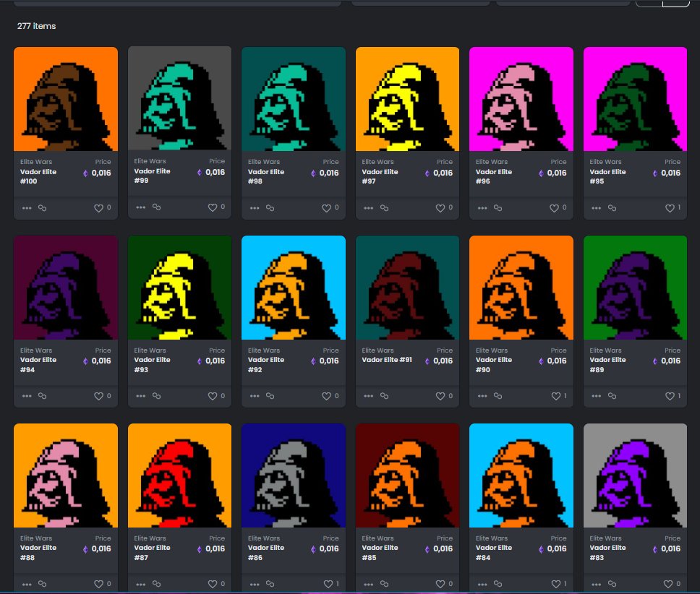The image size is (700, 594).
Task: Open more options on Vador Elite #89
Action: [x=596, y=395]
